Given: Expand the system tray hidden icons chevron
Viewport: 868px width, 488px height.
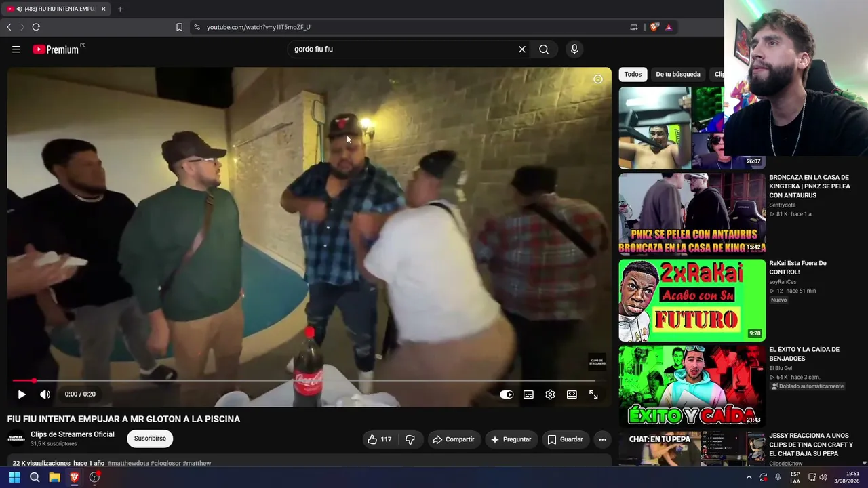Looking at the screenshot, I should (749, 477).
